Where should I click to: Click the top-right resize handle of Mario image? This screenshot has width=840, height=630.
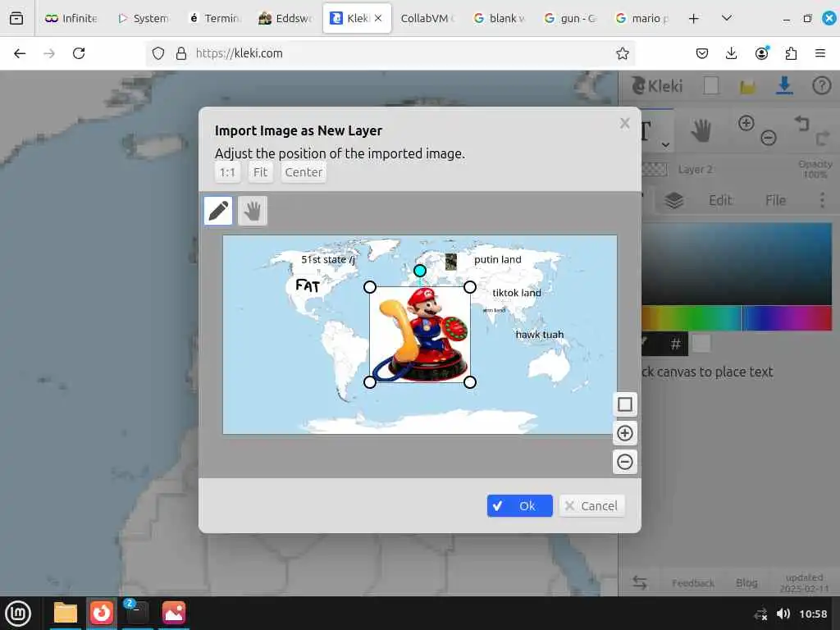click(x=470, y=287)
